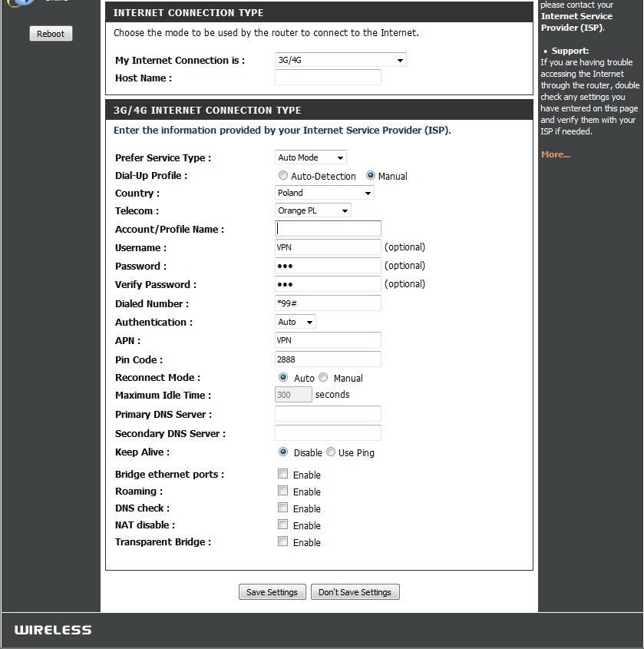Click the Pin Code field
The image size is (644, 649).
(328, 359)
